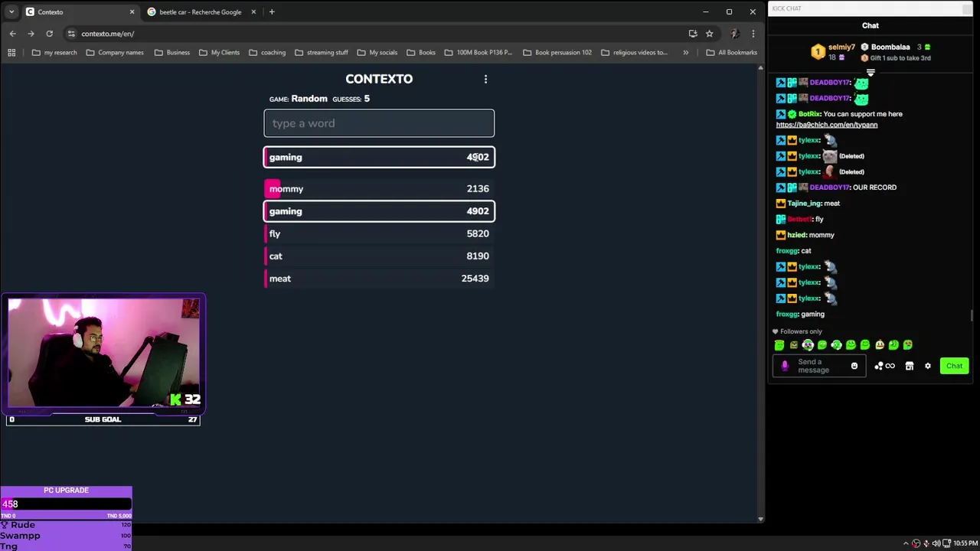
Task: Click the CONTEXTO title heading
Action: click(x=379, y=79)
